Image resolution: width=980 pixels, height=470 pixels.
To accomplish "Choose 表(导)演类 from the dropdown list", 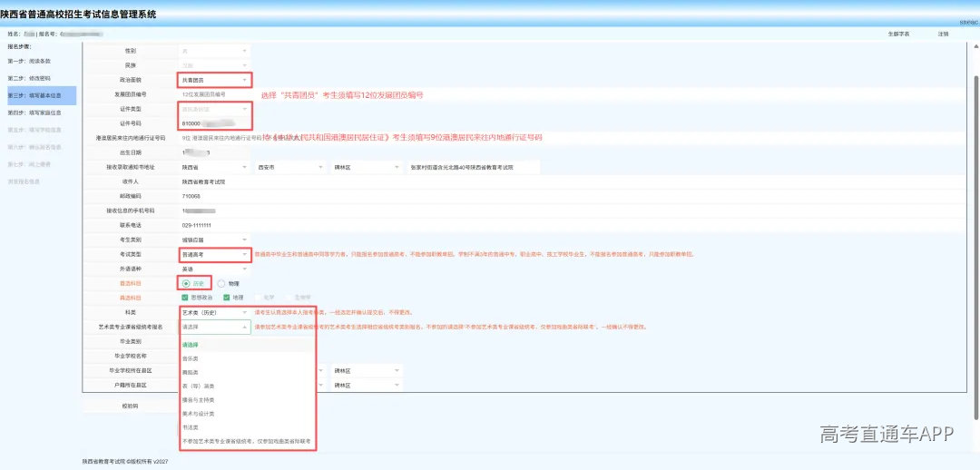I will pyautogui.click(x=248, y=387).
